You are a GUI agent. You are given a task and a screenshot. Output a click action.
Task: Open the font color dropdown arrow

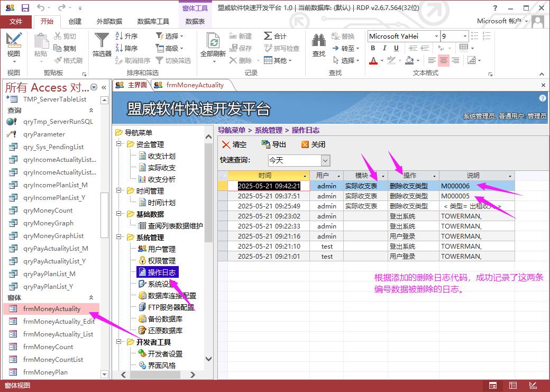[x=382, y=61]
